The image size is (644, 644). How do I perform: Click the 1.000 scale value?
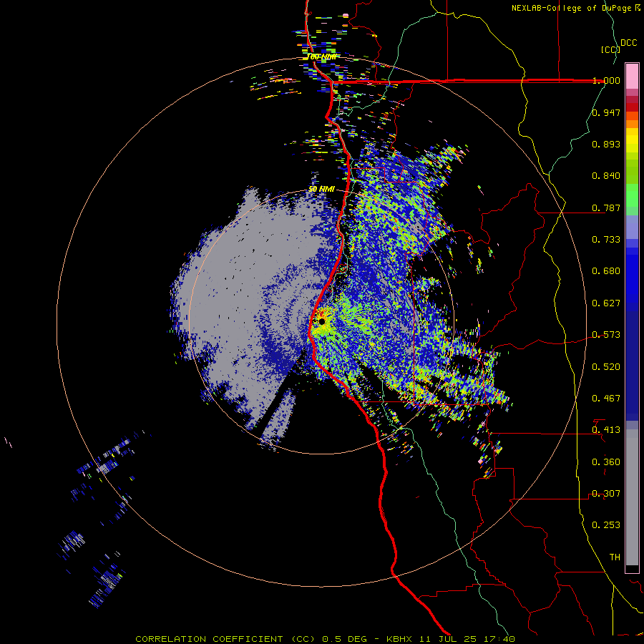pos(606,80)
